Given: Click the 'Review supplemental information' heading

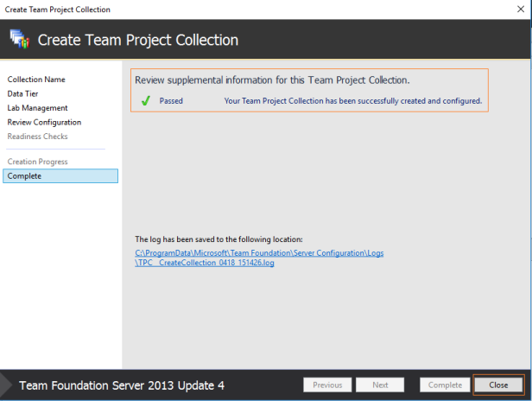Looking at the screenshot, I should pos(272,80).
